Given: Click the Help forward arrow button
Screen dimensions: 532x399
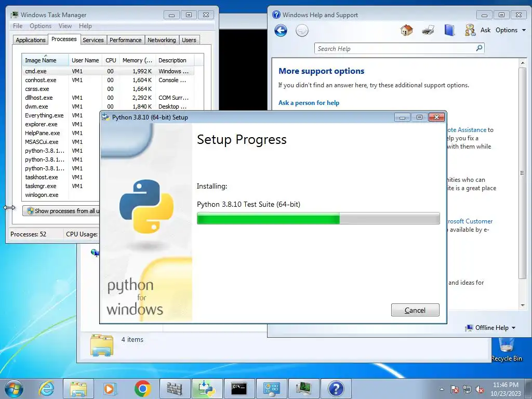Looking at the screenshot, I should [x=302, y=31].
